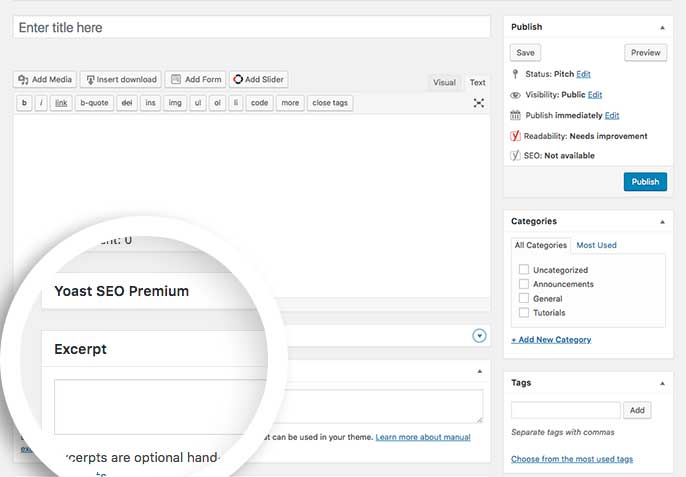
Task: Collapse the Categories panel
Action: tap(662, 222)
